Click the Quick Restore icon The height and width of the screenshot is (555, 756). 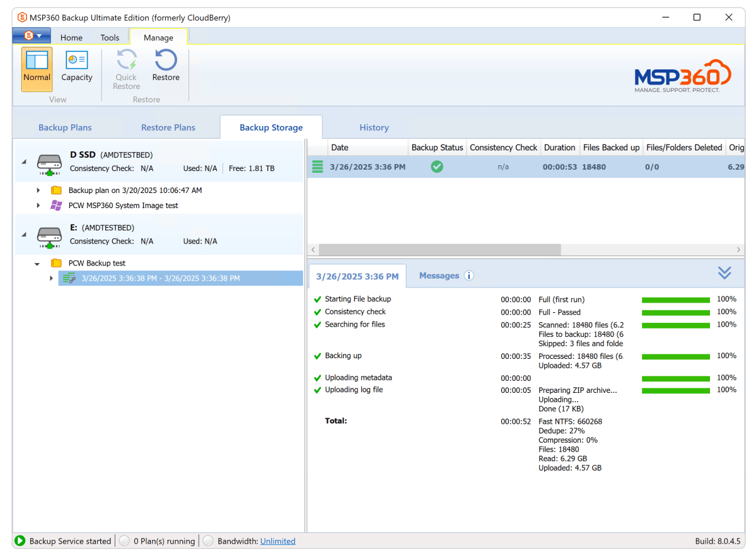(x=126, y=69)
